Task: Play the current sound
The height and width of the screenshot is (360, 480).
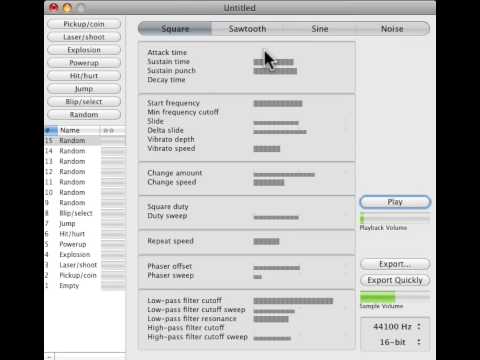Action: [395, 202]
